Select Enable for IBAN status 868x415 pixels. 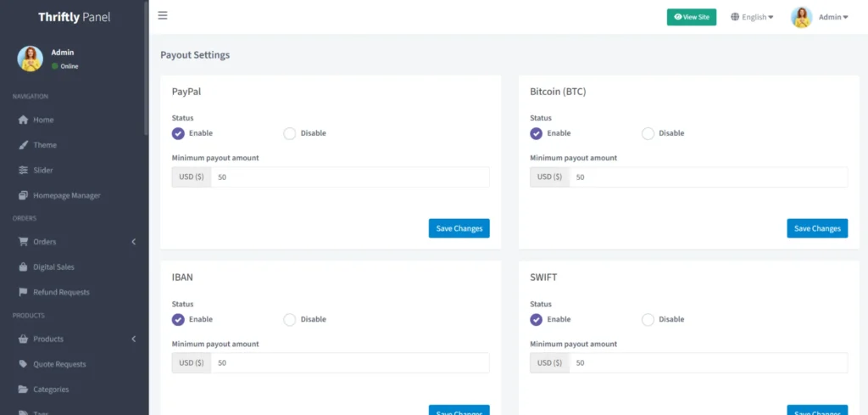tap(178, 320)
